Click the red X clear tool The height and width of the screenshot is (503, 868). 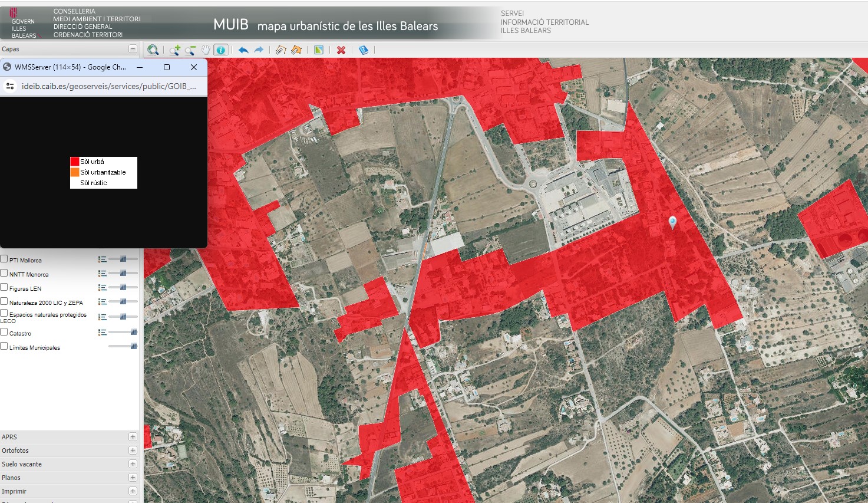tap(341, 50)
